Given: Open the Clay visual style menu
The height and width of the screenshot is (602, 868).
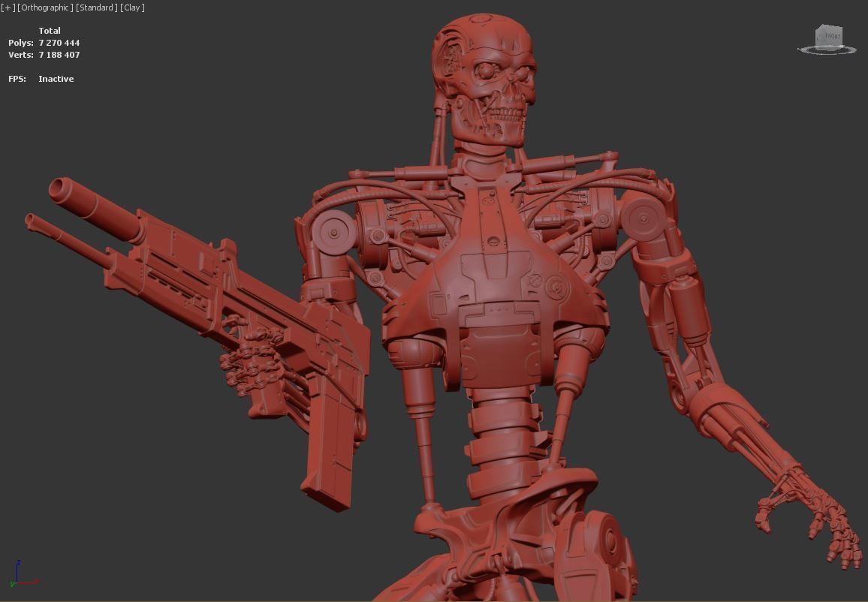Looking at the screenshot, I should (x=132, y=8).
